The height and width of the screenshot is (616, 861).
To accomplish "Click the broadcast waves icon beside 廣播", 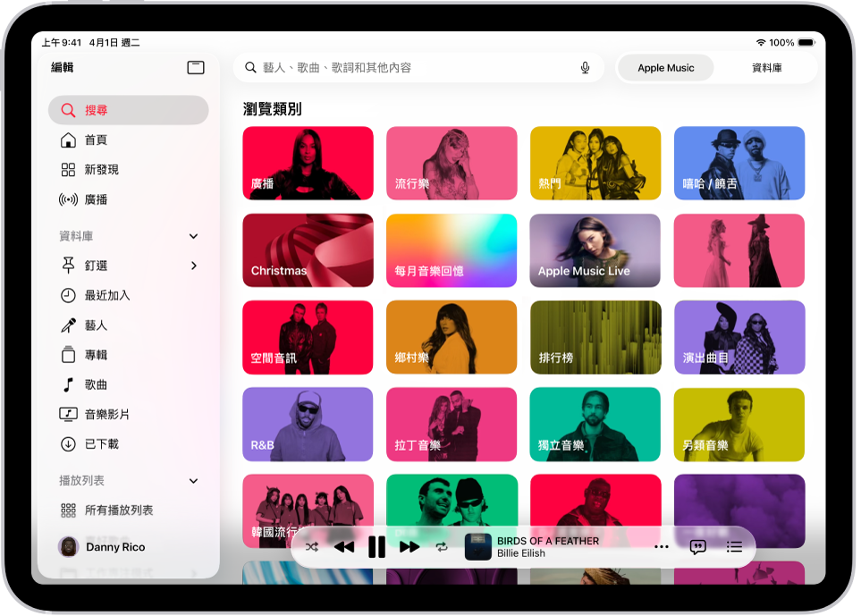I will [x=68, y=199].
